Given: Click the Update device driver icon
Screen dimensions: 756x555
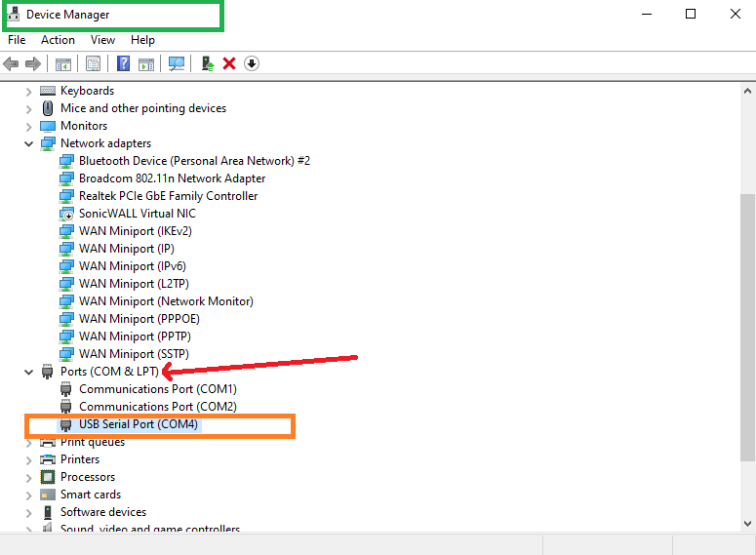Looking at the screenshot, I should pyautogui.click(x=207, y=63).
